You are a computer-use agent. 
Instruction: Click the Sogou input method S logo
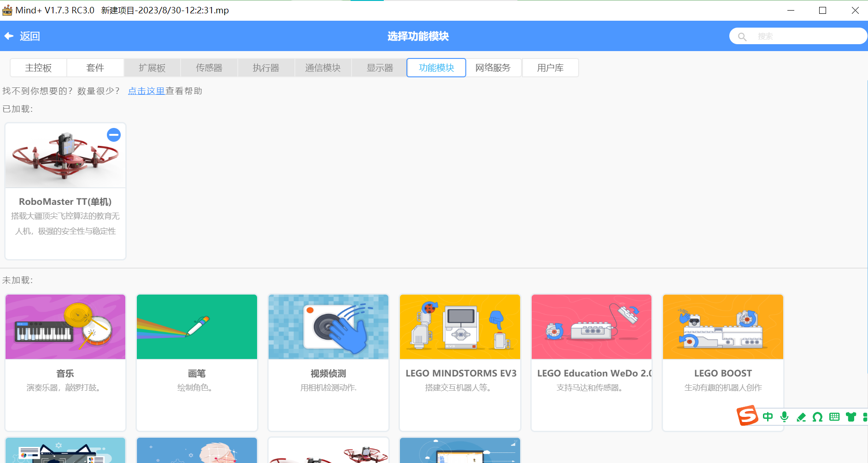click(x=747, y=416)
